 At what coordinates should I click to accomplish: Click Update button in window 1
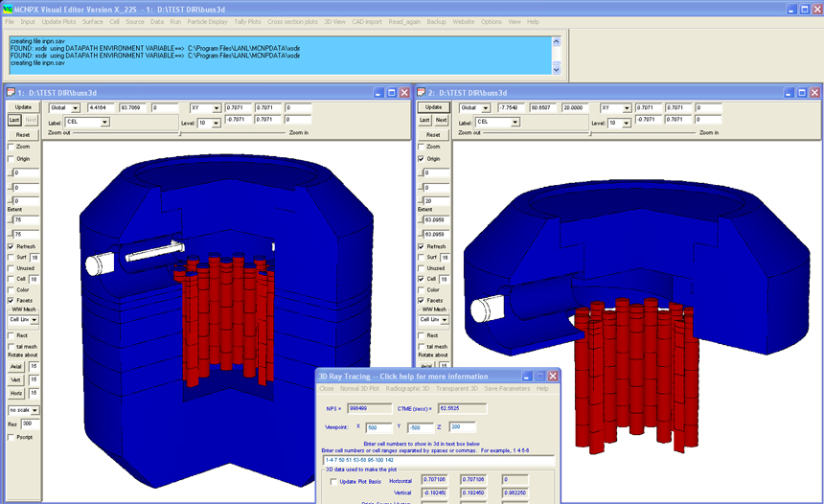pyautogui.click(x=23, y=107)
